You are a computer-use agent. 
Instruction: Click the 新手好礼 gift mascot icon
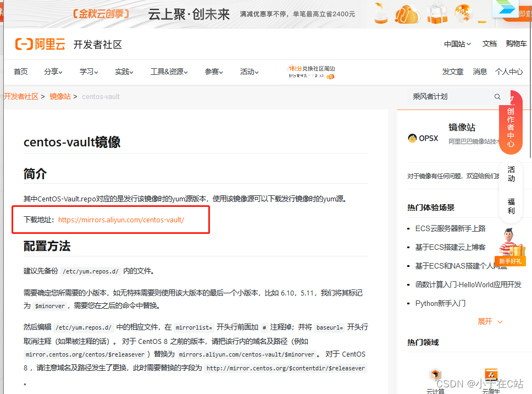[x=510, y=247]
